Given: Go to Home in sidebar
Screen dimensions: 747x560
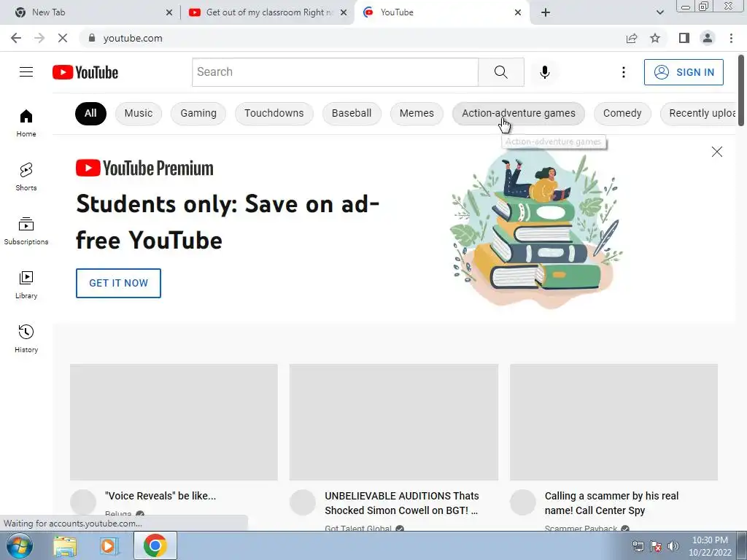Looking at the screenshot, I should click(26, 122).
